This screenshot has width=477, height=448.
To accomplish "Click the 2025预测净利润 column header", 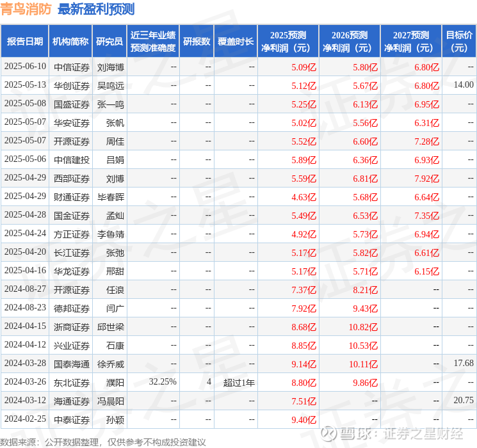I will tap(288, 41).
